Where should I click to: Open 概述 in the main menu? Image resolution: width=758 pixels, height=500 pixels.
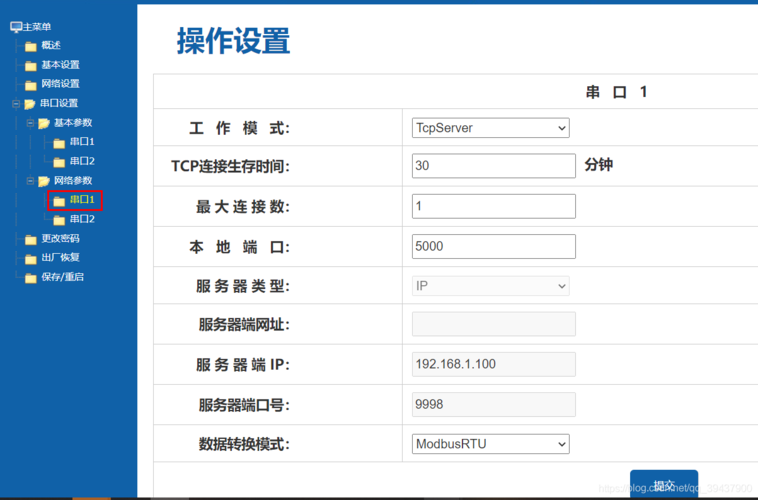pyautogui.click(x=51, y=45)
